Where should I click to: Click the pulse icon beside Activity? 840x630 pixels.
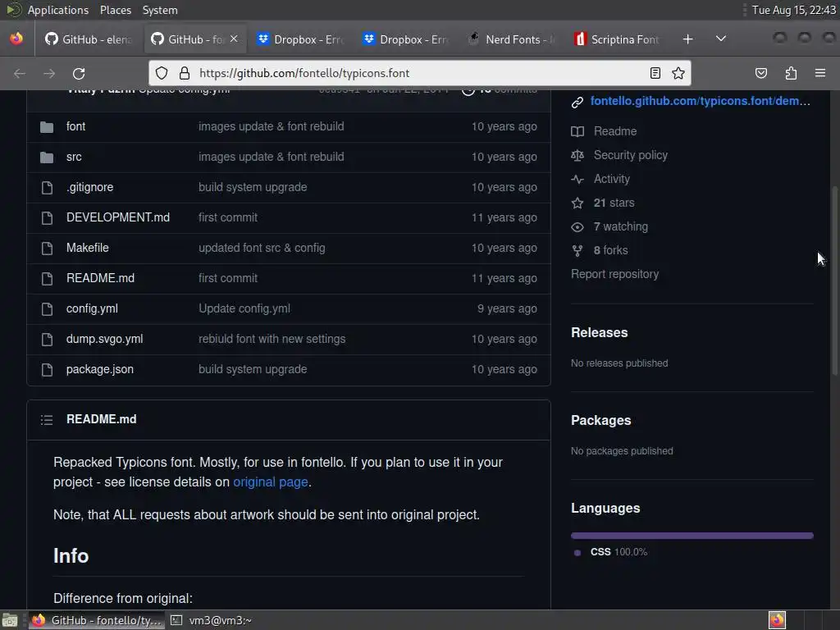click(577, 180)
